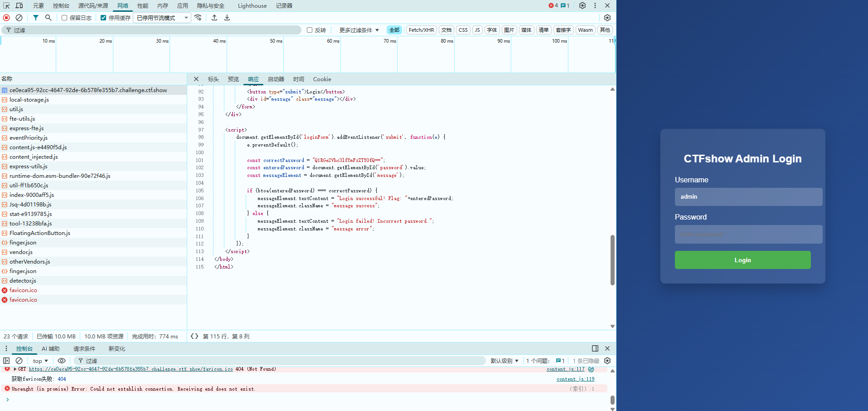The width and height of the screenshot is (868, 411).
Task: Click the Username input field
Action: coord(748,197)
